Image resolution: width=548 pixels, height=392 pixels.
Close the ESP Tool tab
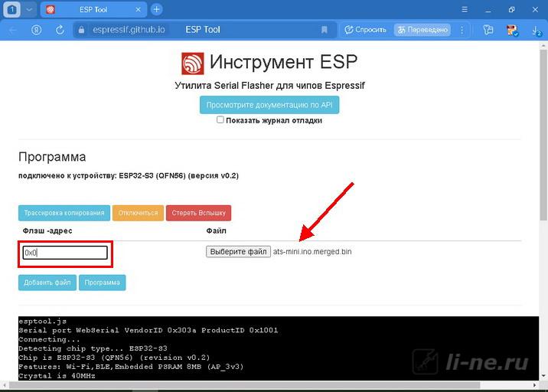(138, 10)
